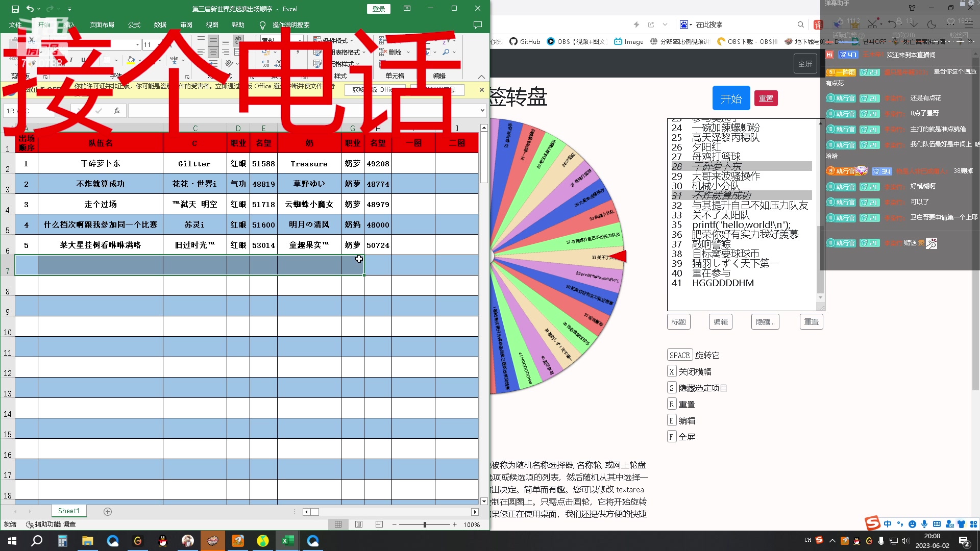Select Sheet1 tab at bottom
Viewport: 980px width, 551px height.
[x=67, y=511]
